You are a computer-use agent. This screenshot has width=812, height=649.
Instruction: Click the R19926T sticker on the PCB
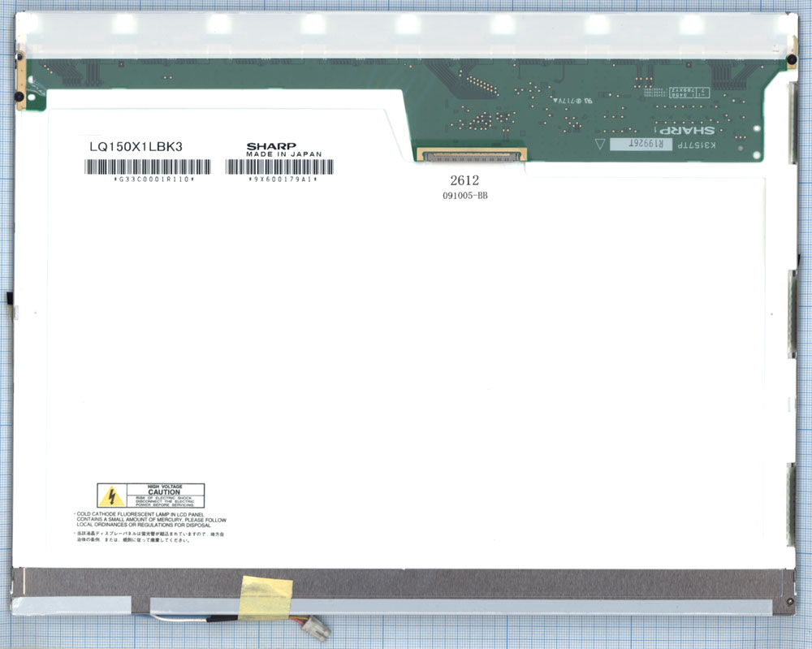tap(641, 144)
